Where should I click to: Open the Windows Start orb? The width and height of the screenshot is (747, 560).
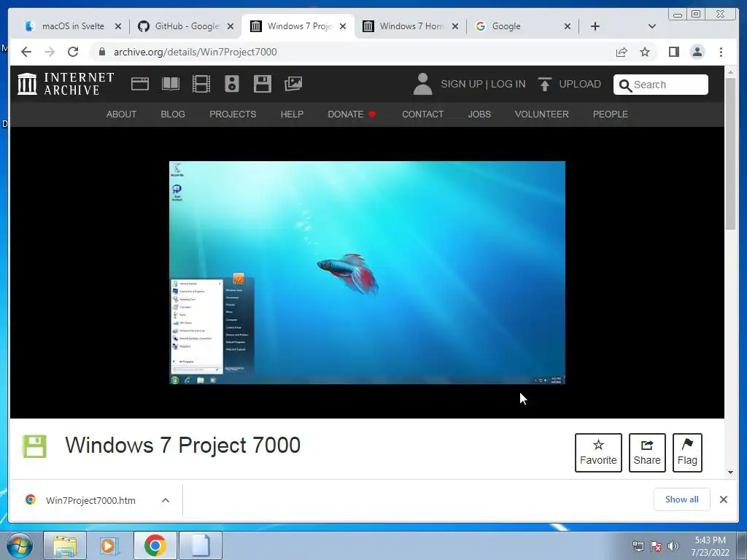point(20,545)
